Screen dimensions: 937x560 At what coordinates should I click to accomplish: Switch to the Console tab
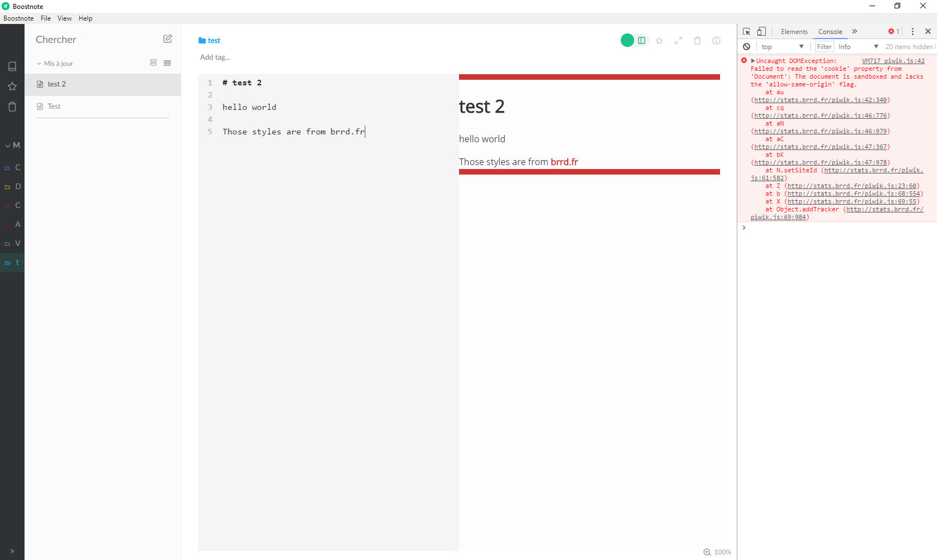pyautogui.click(x=830, y=32)
